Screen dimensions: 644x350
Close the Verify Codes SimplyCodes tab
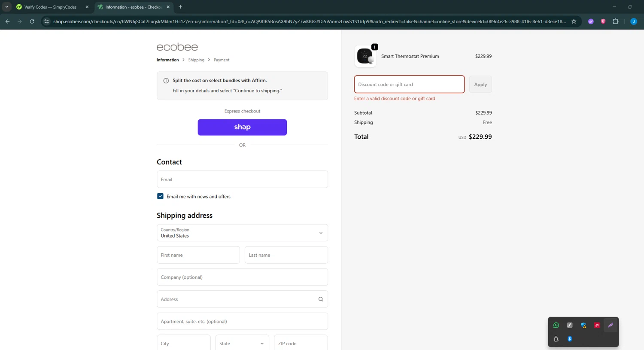(87, 7)
